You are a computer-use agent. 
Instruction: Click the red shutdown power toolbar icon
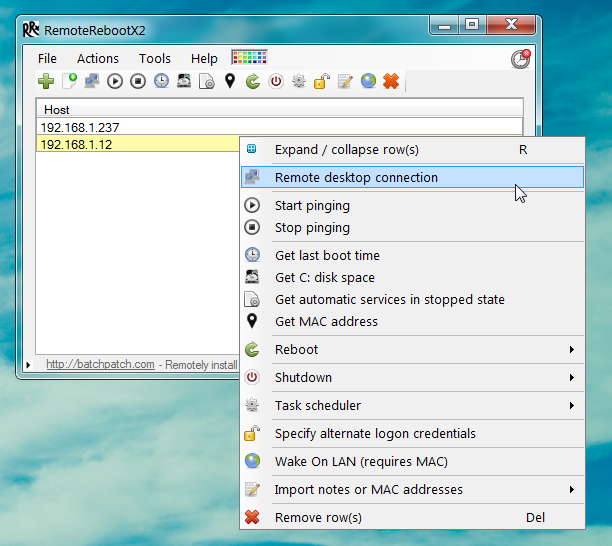(276, 81)
